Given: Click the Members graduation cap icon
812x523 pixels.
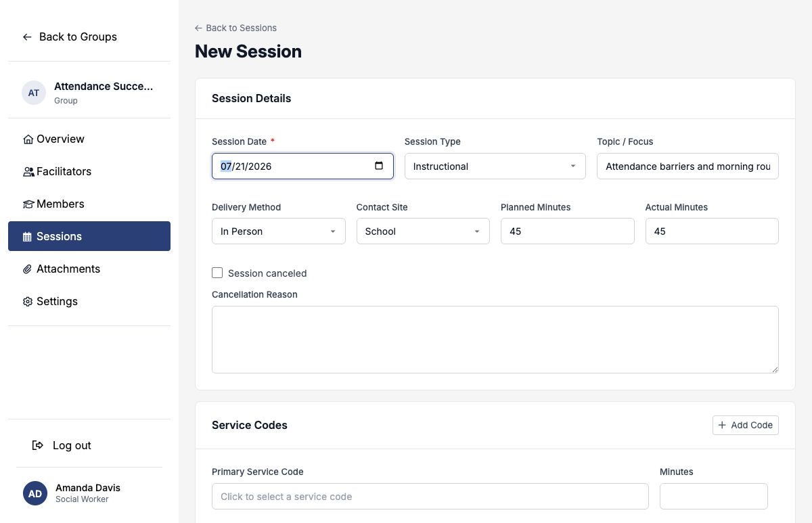Looking at the screenshot, I should [28, 204].
